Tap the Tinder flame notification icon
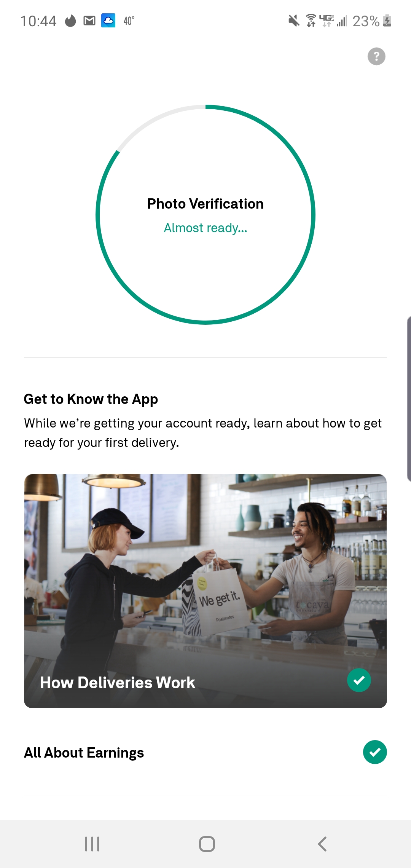 pos(70,21)
